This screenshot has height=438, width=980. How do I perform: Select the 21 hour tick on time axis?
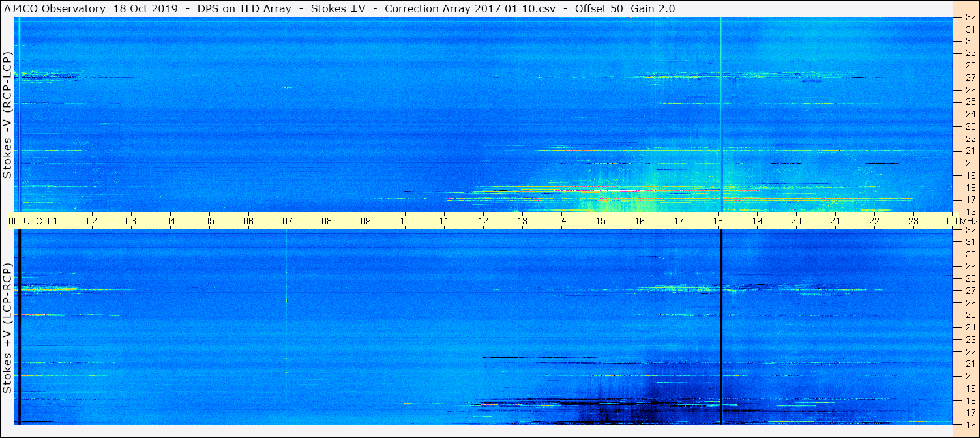(x=835, y=221)
